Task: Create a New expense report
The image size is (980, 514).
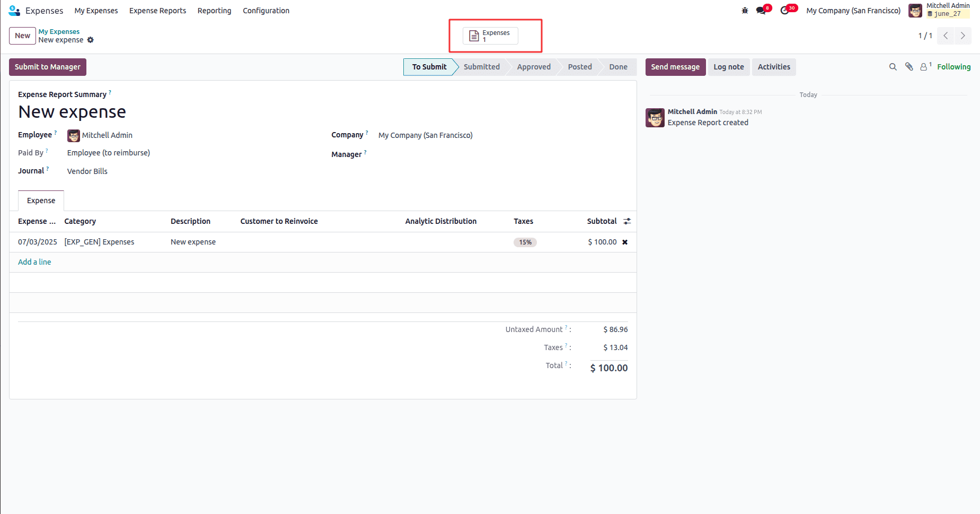Action: pos(22,36)
